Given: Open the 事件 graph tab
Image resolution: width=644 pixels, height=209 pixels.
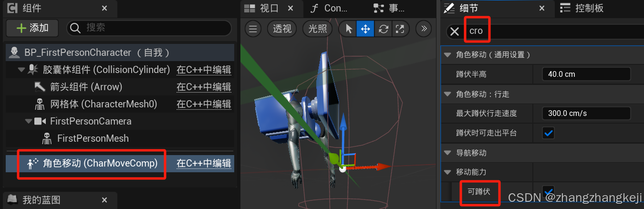Looking at the screenshot, I should (389, 8).
